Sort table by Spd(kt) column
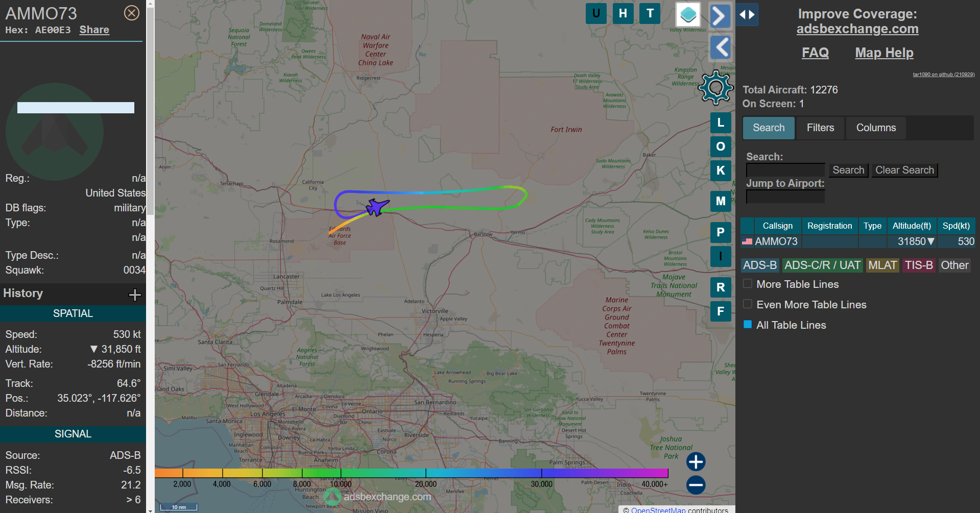 (x=956, y=226)
